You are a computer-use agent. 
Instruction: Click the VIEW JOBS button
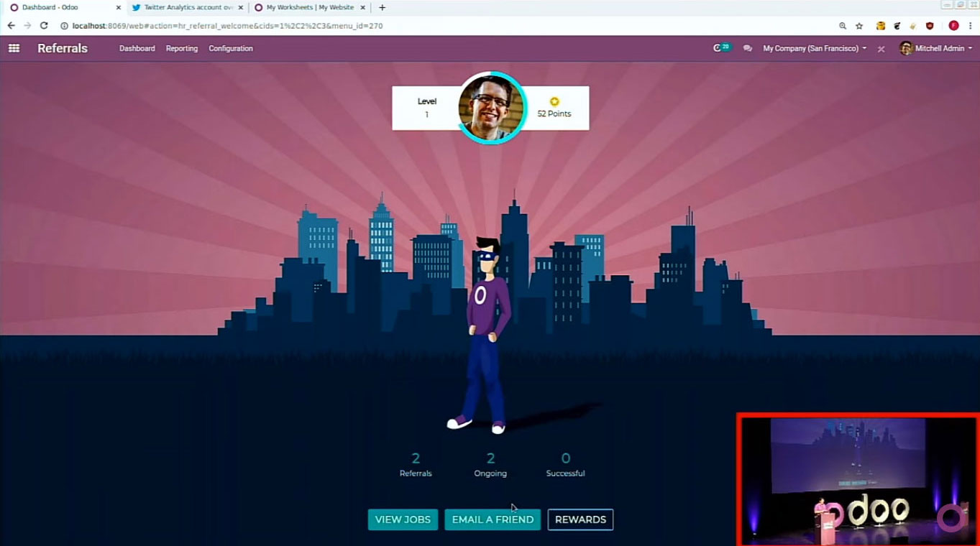[x=403, y=519]
